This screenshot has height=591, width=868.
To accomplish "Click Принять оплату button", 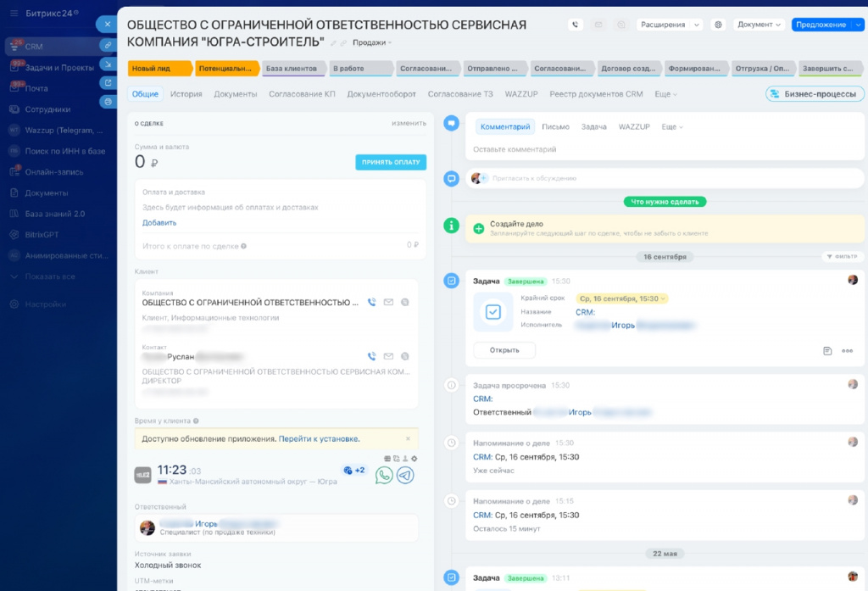I will coord(391,162).
